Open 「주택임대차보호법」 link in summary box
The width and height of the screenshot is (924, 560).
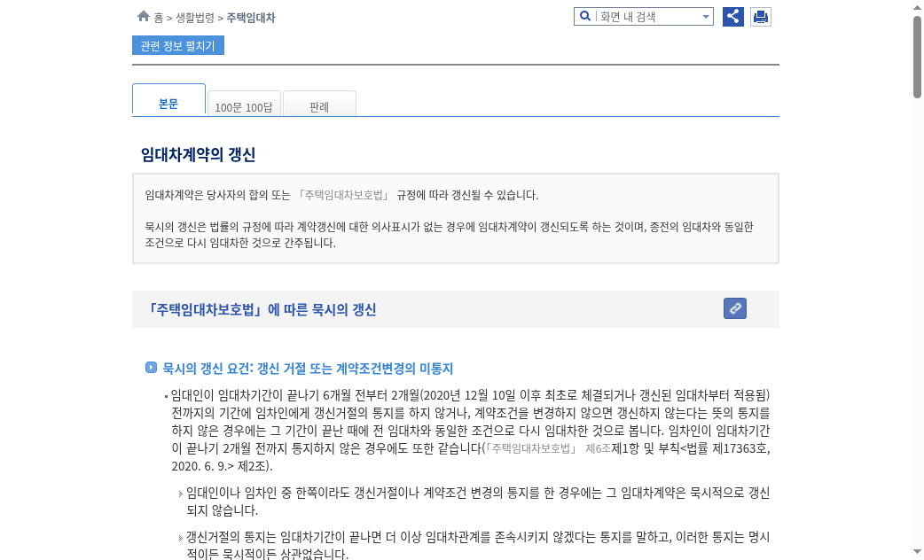(x=343, y=195)
